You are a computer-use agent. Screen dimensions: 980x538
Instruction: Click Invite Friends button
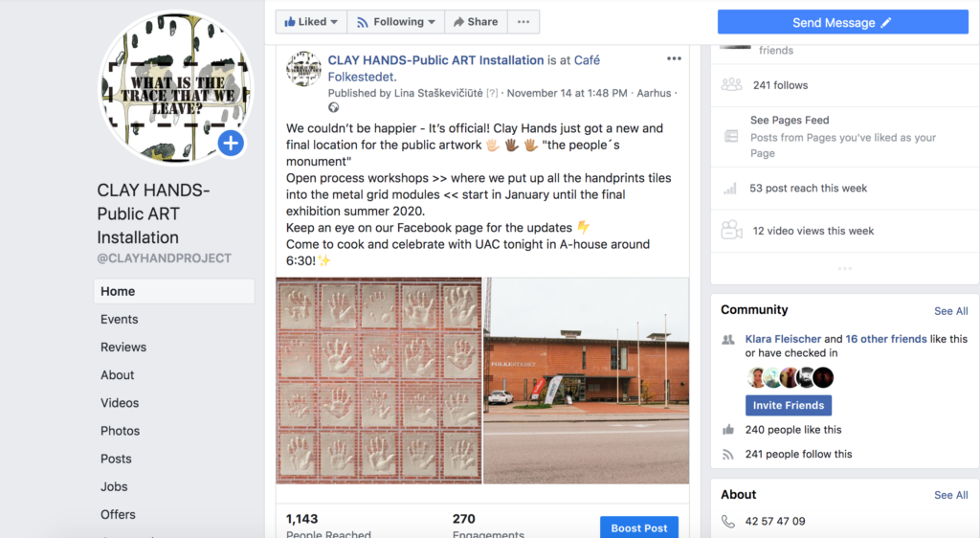pyautogui.click(x=789, y=405)
